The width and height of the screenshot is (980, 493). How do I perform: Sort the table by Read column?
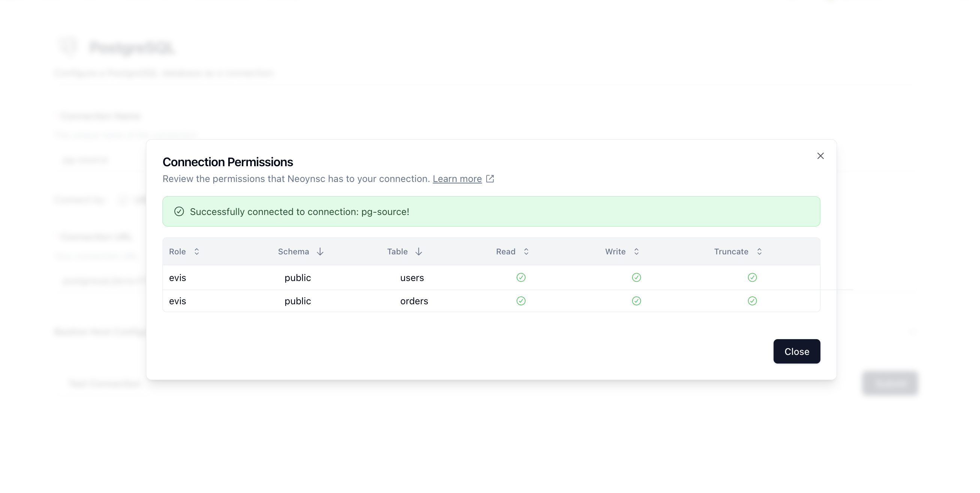coord(512,252)
